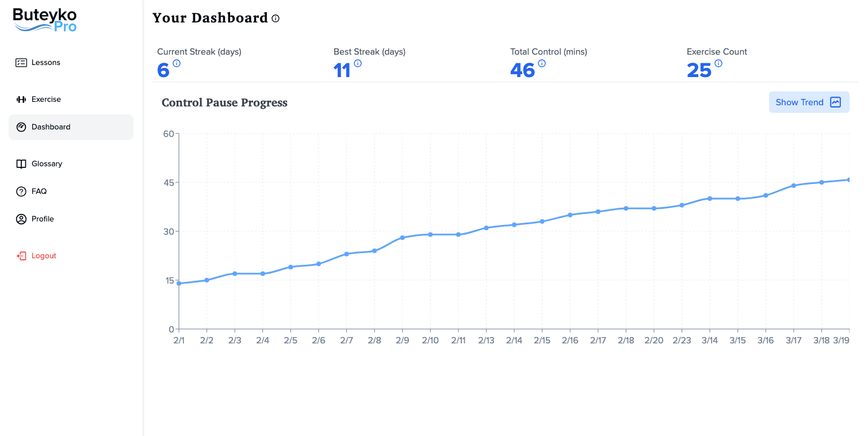Viewport: 868px width, 436px height.
Task: Click the trend chart icon inside Show Trend
Action: pos(835,102)
